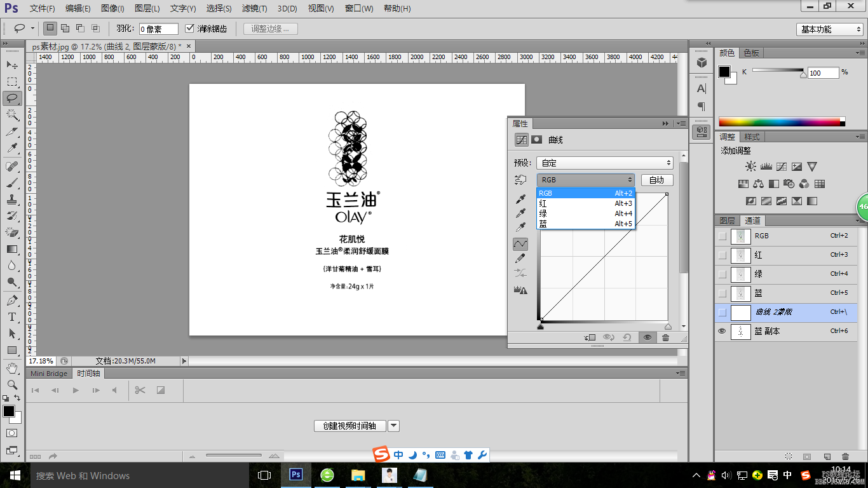Add an Invert adjustment

(x=751, y=201)
